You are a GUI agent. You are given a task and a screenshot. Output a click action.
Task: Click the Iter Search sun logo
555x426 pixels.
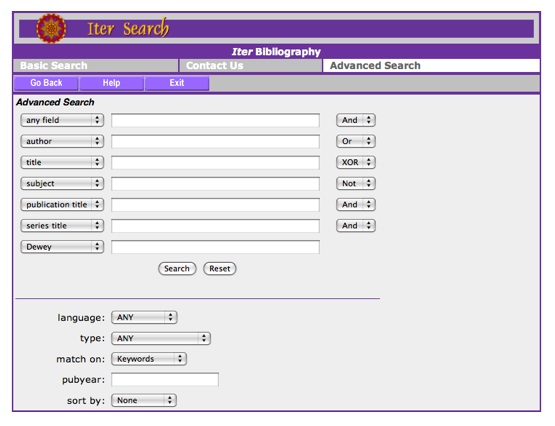51,28
